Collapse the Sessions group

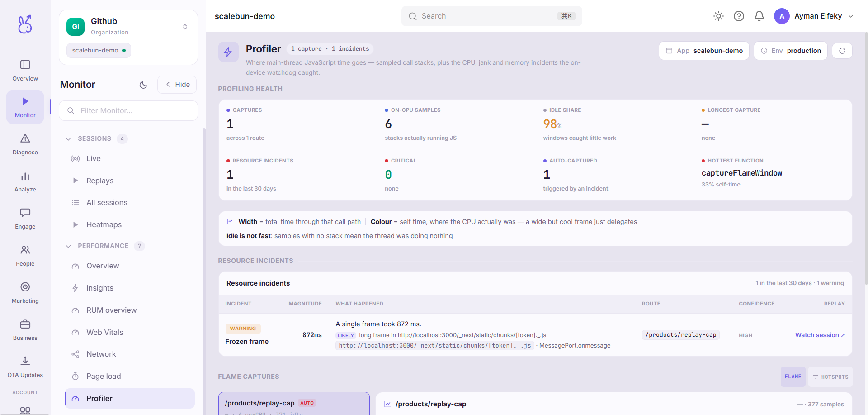(68, 138)
